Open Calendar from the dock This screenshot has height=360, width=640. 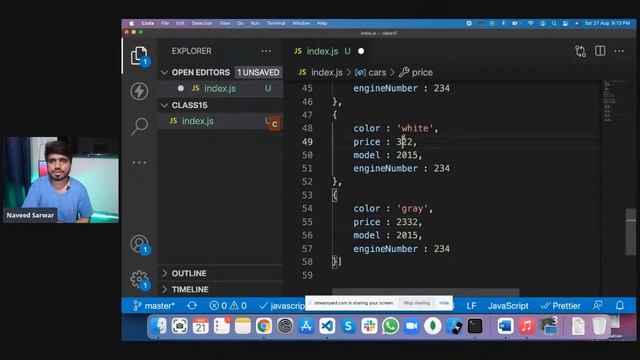(200, 326)
